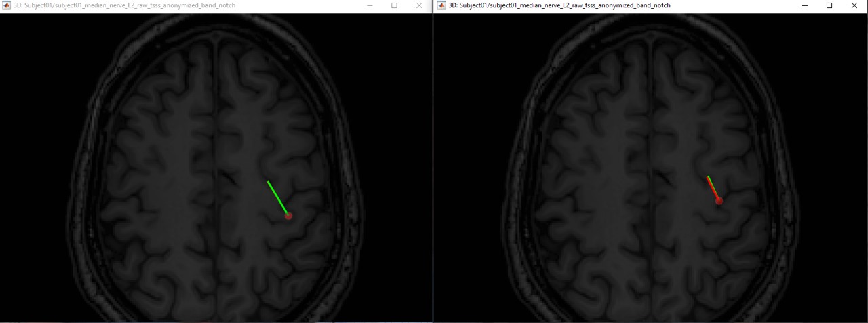Click the left hemisphere white matter in right figure
Screen dimensions: 868x323
[597, 170]
